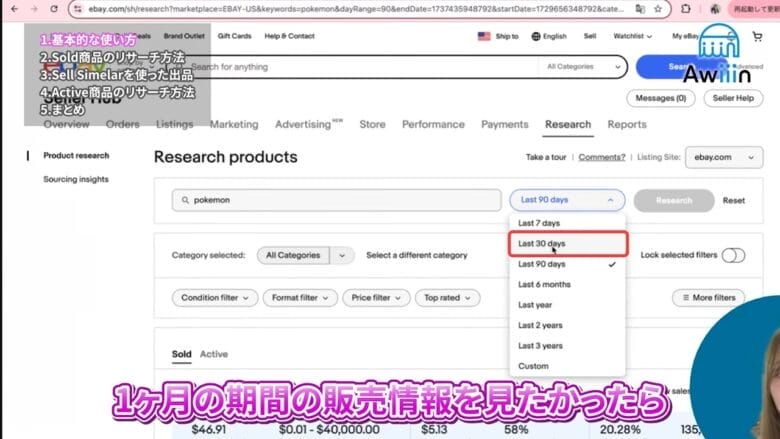Open Help & Contact link
The image size is (780, 439).
pos(289,36)
